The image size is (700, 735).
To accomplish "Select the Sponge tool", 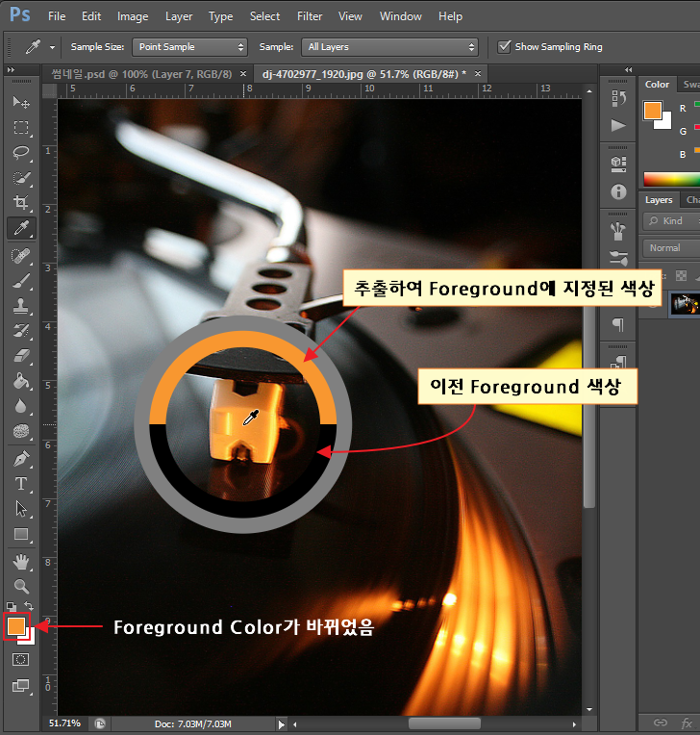I will click(x=20, y=431).
